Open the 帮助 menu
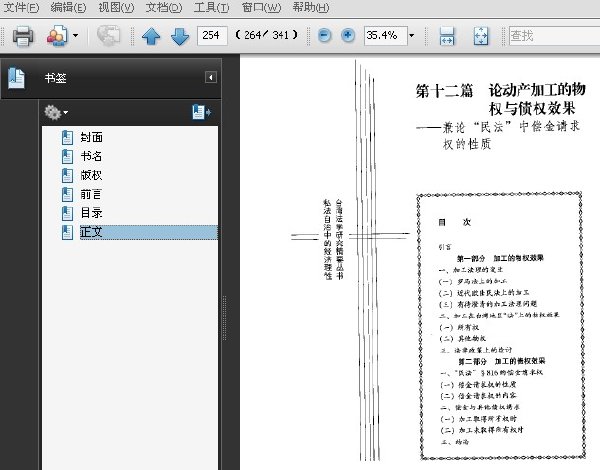The height and width of the screenshot is (470, 600). coord(311,7)
